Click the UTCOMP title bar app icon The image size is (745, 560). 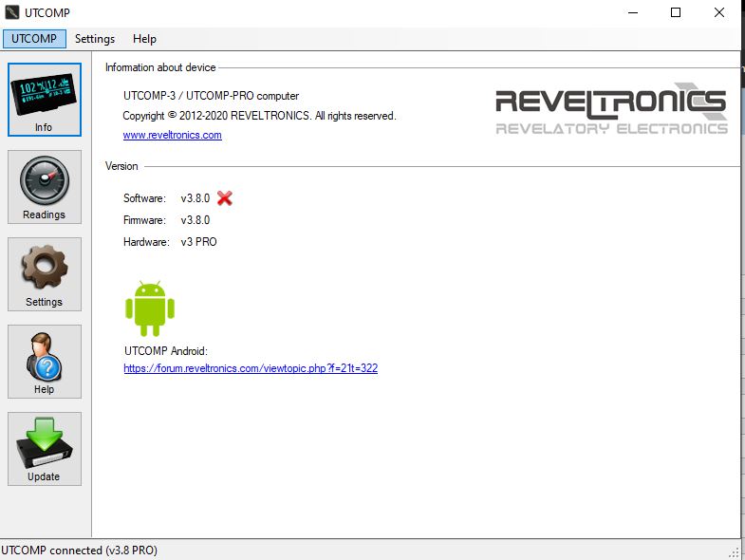pyautogui.click(x=11, y=12)
